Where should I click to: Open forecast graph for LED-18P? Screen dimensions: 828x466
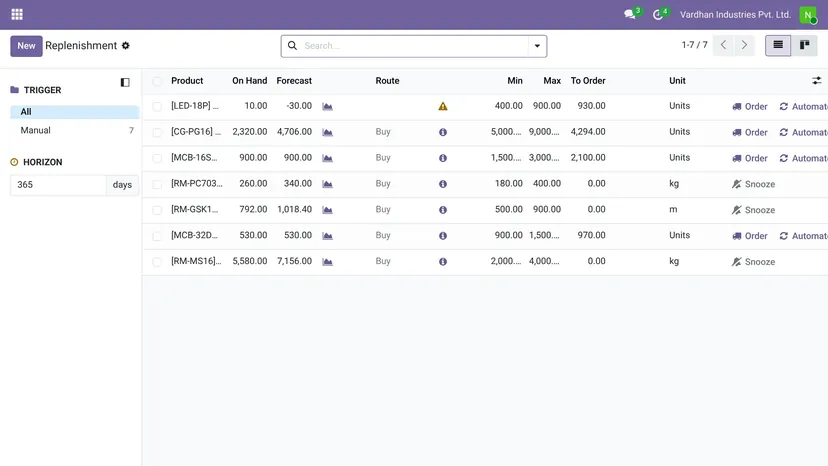pyautogui.click(x=327, y=106)
